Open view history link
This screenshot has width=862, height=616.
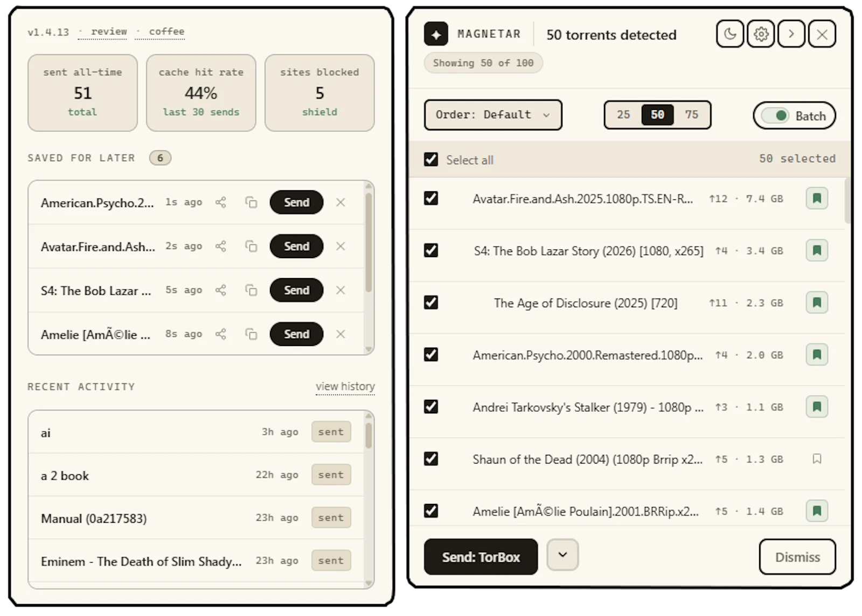pyautogui.click(x=345, y=386)
